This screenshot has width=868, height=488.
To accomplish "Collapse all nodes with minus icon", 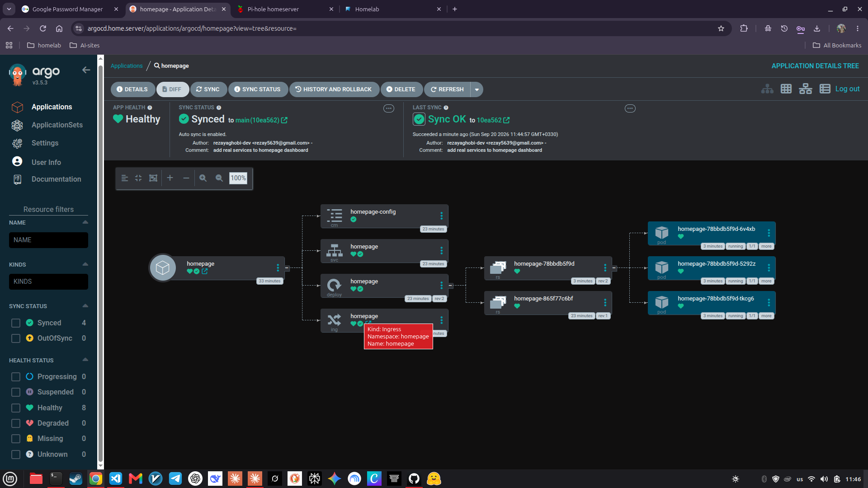I will [186, 178].
